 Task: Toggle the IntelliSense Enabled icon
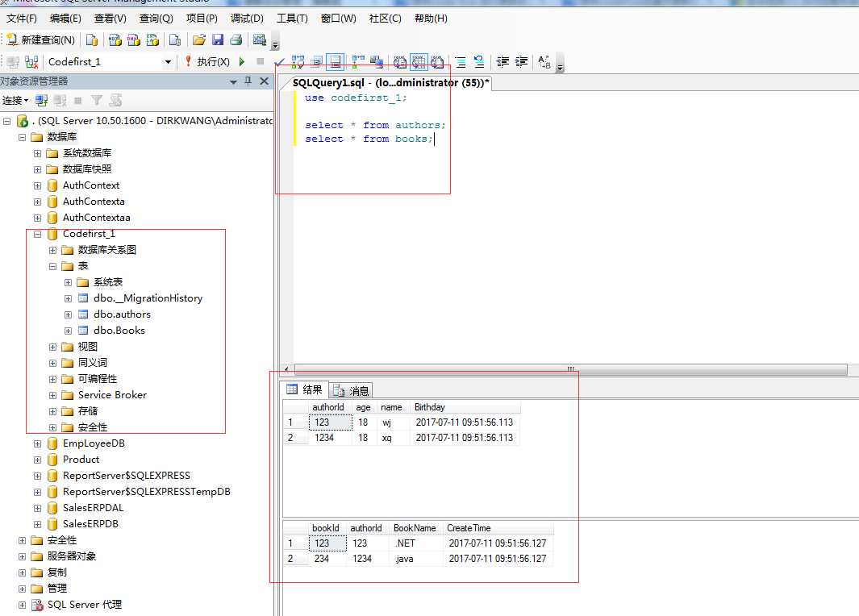[335, 62]
